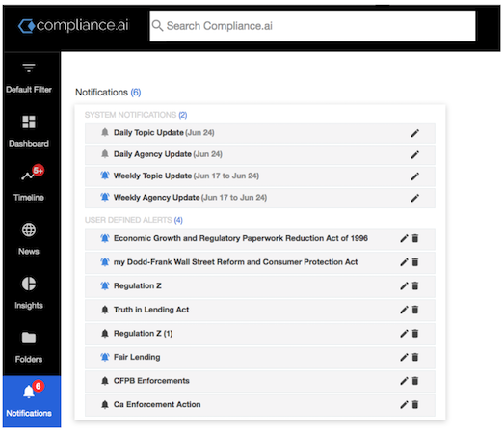This screenshot has width=504, height=434.
Task: Delete the Regulation Z alert with trash icon
Action: point(415,285)
